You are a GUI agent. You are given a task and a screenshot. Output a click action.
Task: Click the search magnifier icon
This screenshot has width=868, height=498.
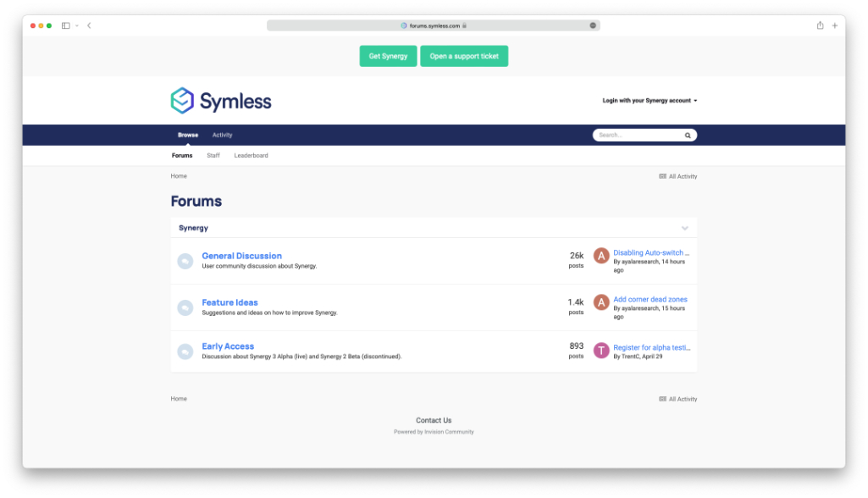click(x=687, y=135)
